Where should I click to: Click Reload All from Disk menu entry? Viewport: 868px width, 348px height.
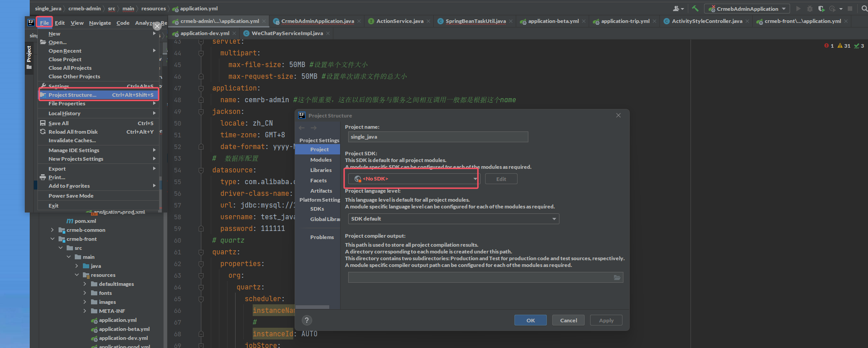99,132
